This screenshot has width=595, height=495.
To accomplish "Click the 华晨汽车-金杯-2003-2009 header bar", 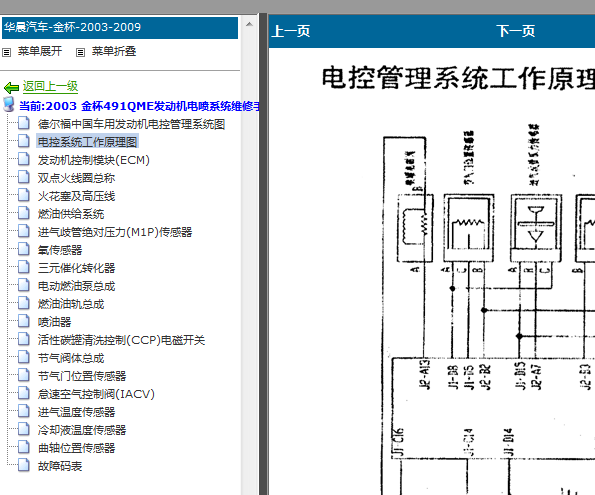I will pyautogui.click(x=120, y=27).
